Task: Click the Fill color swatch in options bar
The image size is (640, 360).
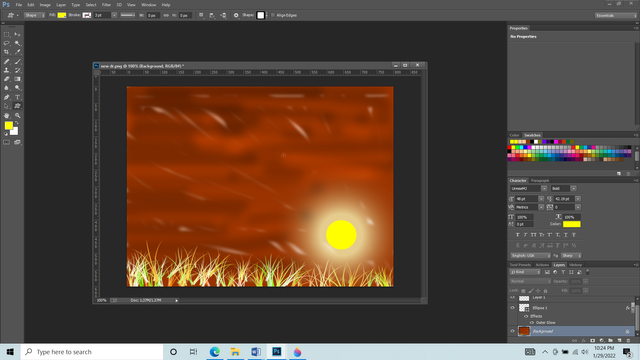Action: pyautogui.click(x=62, y=15)
